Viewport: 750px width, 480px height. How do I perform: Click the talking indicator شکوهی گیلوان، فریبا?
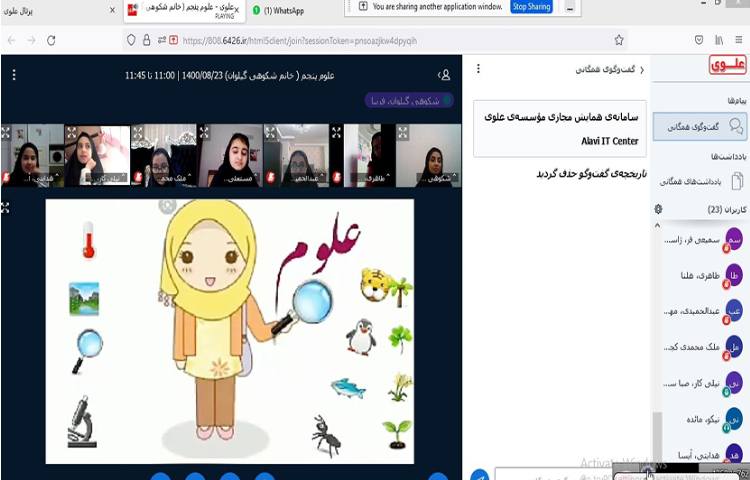click(409, 100)
